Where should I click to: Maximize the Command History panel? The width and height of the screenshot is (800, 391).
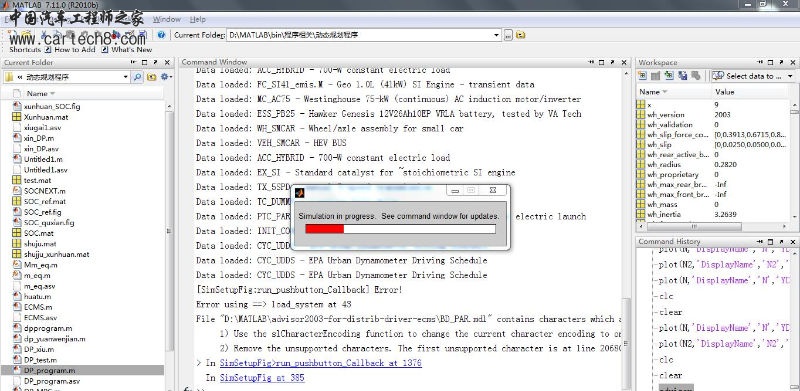pyautogui.click(x=770, y=241)
